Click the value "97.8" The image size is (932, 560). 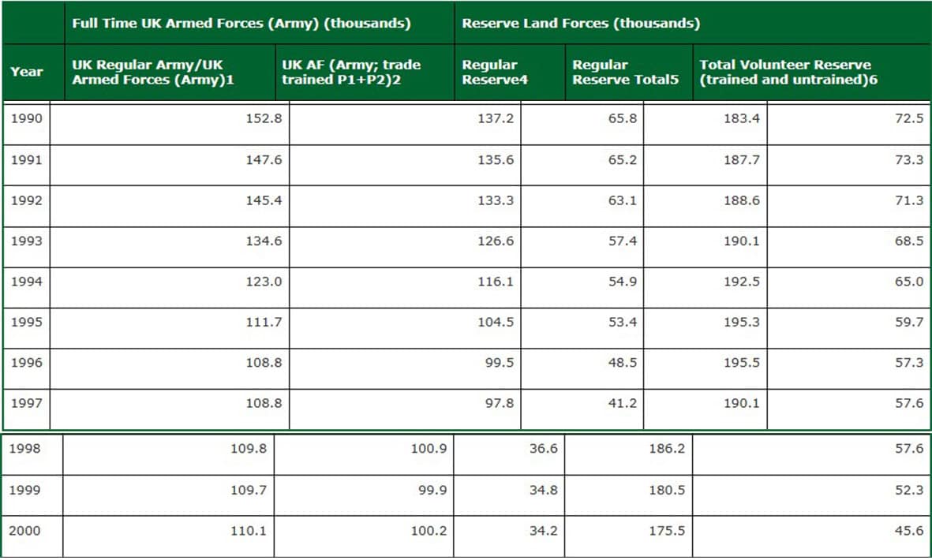500,402
